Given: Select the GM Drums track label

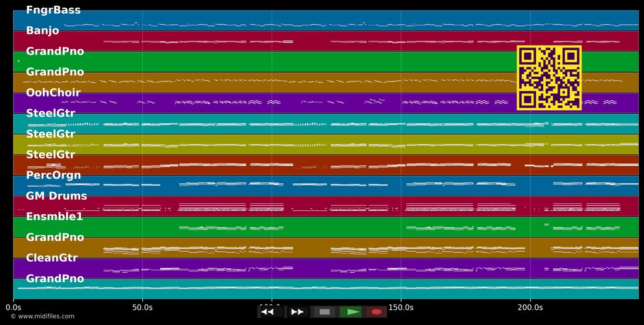Looking at the screenshot, I should [57, 196].
